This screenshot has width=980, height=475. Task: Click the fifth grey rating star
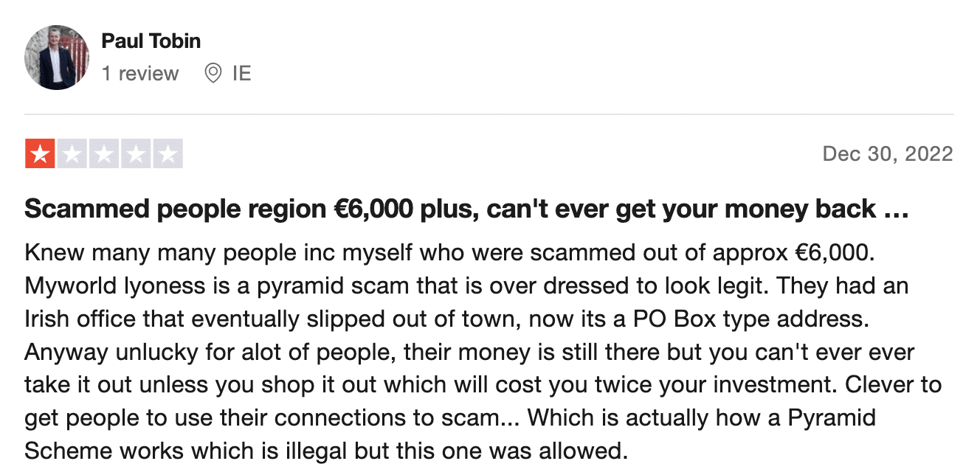coord(168,153)
